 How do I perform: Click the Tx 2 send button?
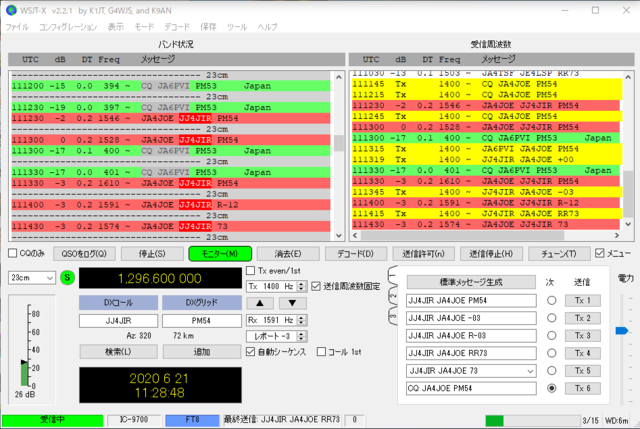[582, 318]
